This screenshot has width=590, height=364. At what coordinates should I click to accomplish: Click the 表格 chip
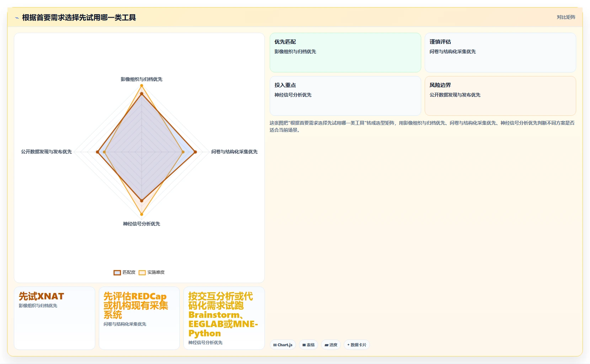coord(309,345)
